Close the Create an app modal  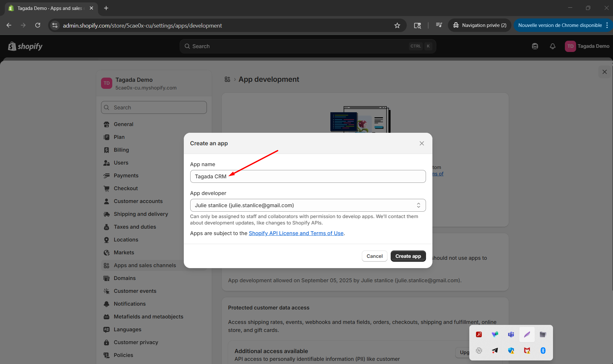(422, 143)
